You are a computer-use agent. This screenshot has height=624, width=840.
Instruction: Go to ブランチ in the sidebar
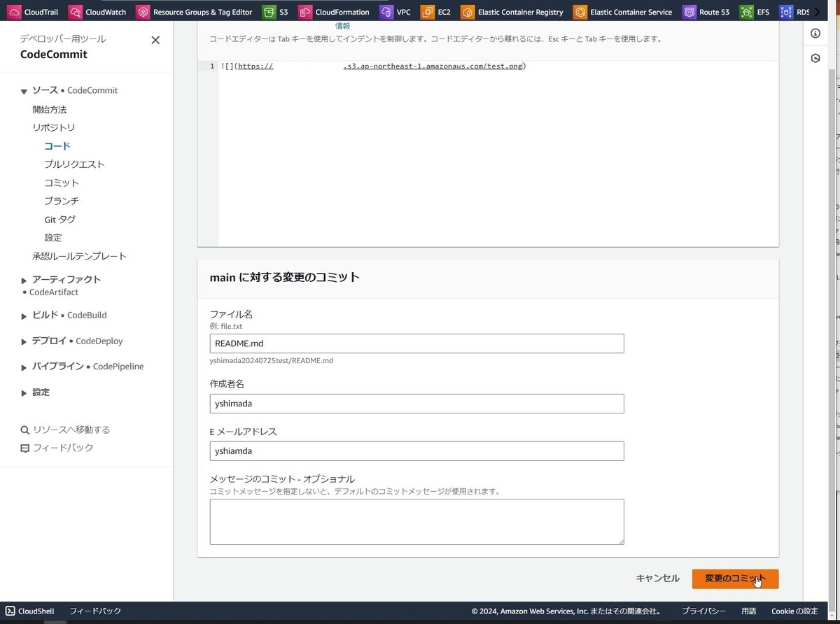[x=62, y=201]
